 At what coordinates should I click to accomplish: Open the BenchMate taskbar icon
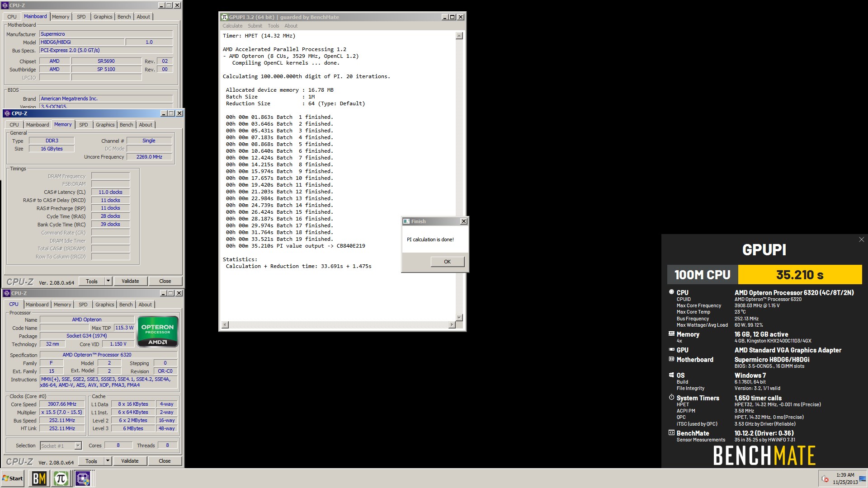tap(39, 479)
